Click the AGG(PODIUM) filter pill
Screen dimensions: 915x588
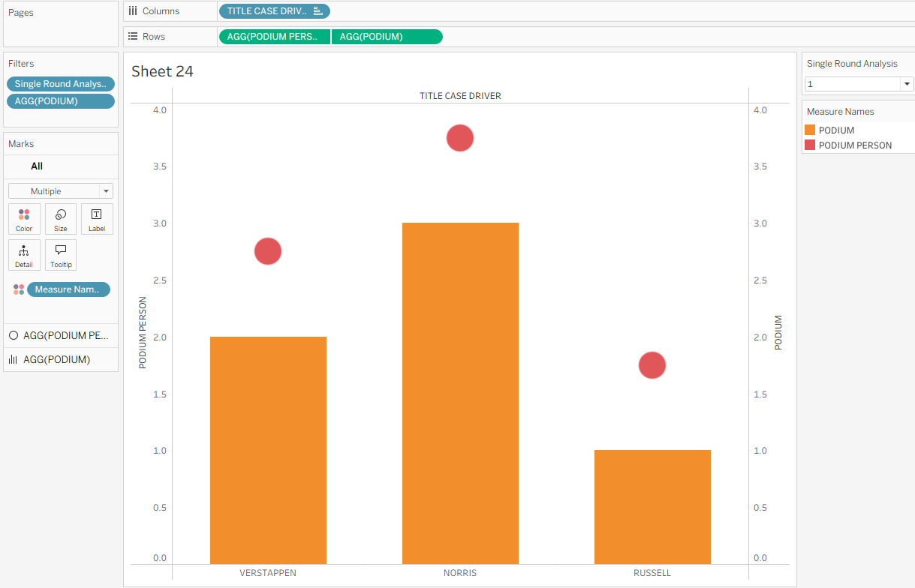coord(61,101)
